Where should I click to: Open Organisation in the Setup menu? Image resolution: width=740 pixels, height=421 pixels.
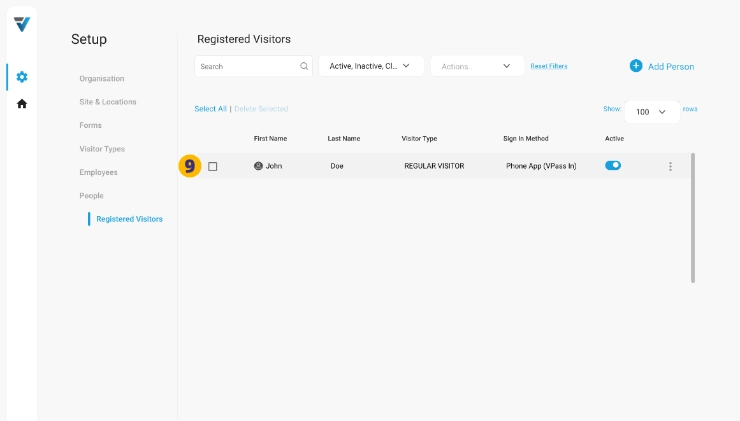[x=102, y=78]
